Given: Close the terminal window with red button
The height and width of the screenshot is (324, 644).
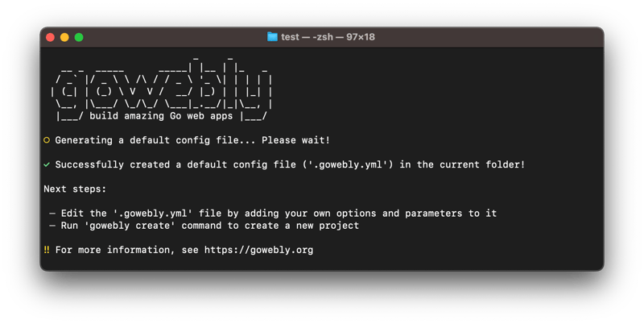Looking at the screenshot, I should point(52,37).
